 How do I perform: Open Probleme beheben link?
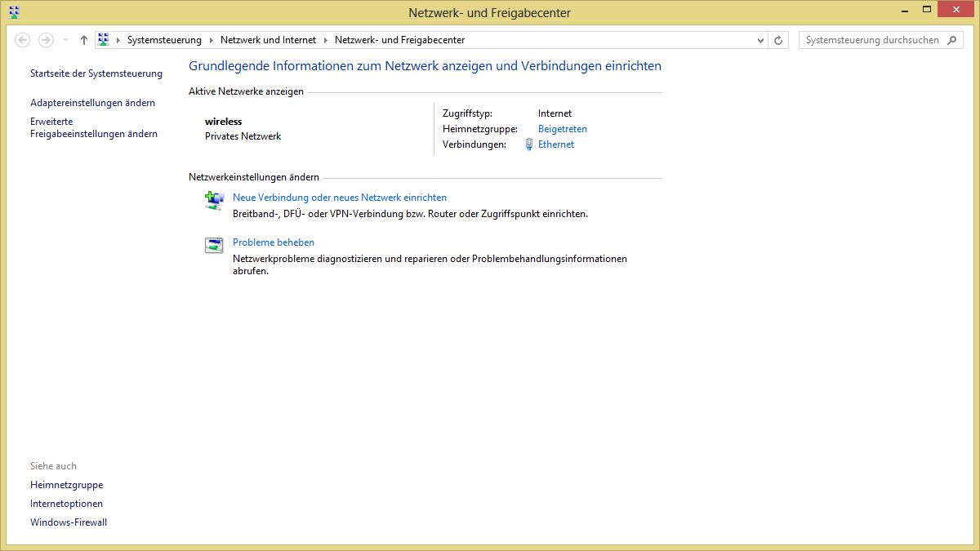(x=274, y=242)
